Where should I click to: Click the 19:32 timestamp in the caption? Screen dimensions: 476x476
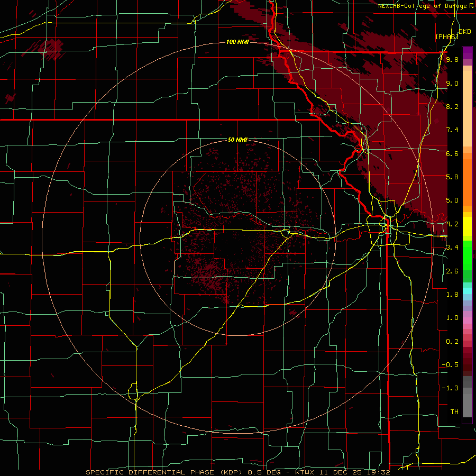pyautogui.click(x=379, y=472)
